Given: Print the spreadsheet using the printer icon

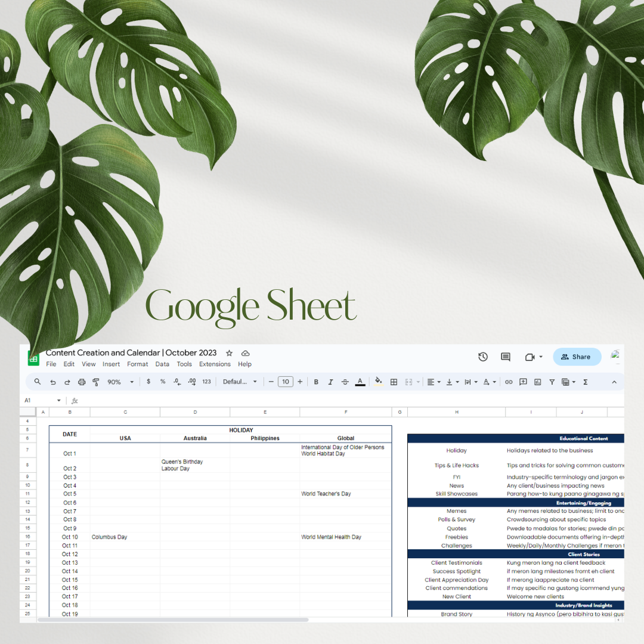Looking at the screenshot, I should 82,382.
